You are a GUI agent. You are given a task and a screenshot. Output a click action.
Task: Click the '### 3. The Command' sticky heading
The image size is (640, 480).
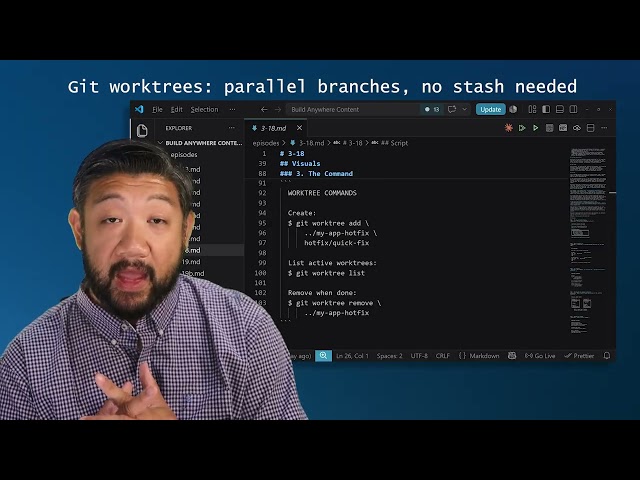pos(316,173)
